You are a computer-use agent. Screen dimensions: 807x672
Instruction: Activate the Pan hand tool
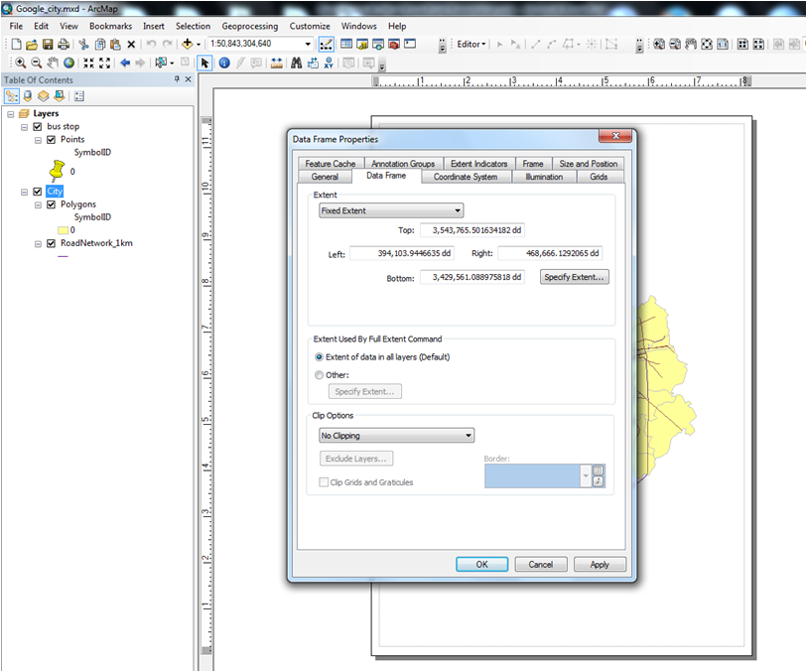click(53, 63)
